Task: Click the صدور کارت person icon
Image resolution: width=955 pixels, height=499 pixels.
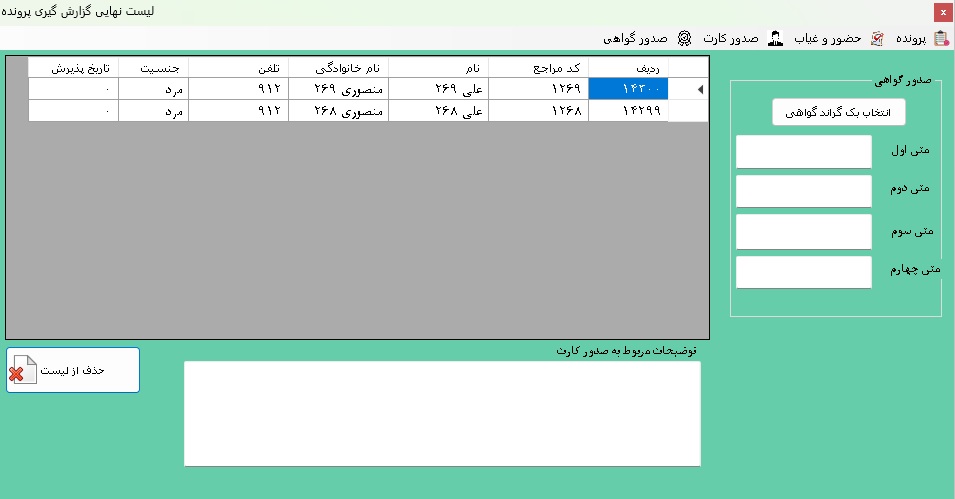Action: coord(774,38)
